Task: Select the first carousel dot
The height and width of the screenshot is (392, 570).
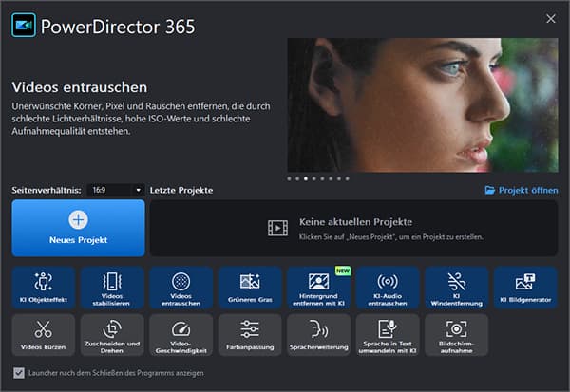Action: click(289, 178)
